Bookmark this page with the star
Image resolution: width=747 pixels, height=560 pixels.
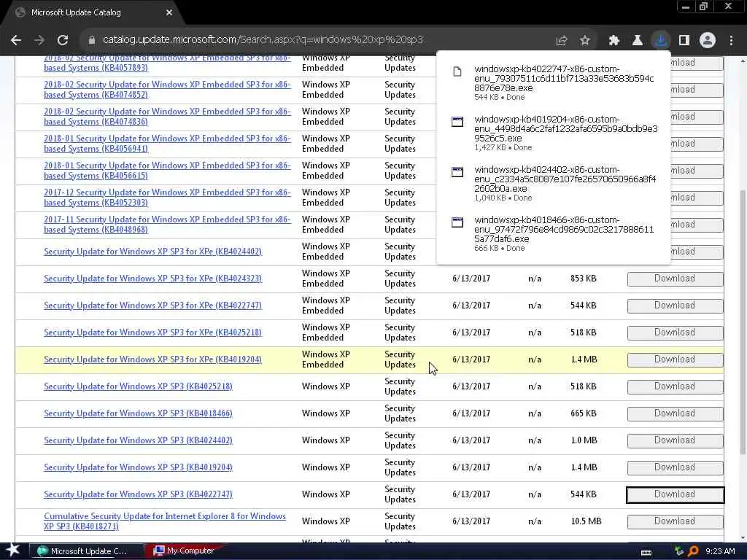[x=585, y=41]
